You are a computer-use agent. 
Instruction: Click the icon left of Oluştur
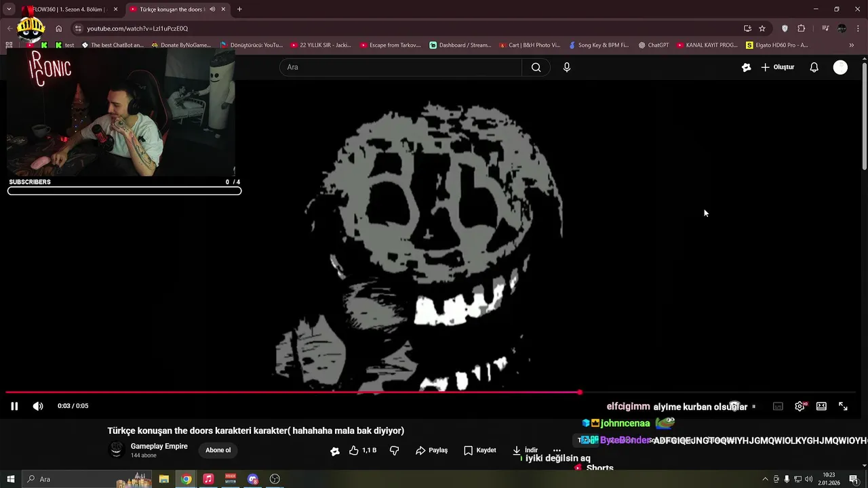746,67
